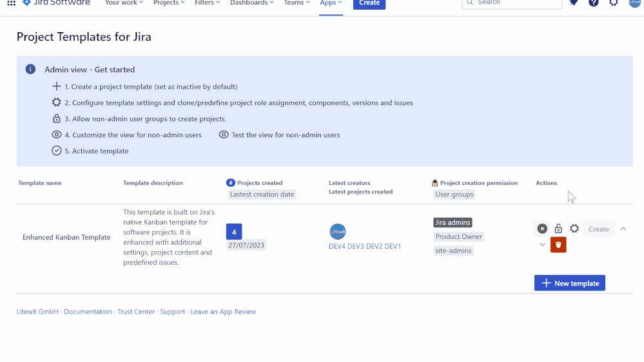The image size is (644, 362).
Task: Open the Litew8 GmbH footer link
Action: tap(37, 312)
